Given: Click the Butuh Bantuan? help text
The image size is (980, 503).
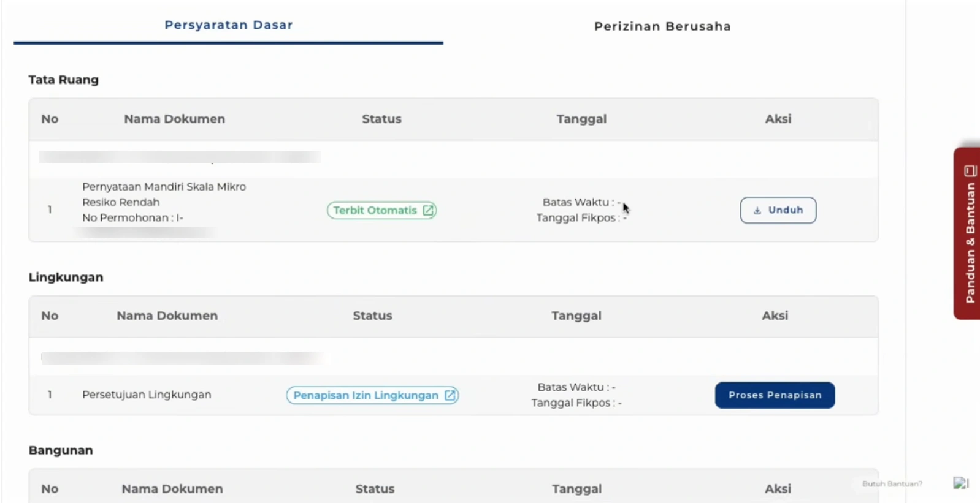Looking at the screenshot, I should 892,484.
